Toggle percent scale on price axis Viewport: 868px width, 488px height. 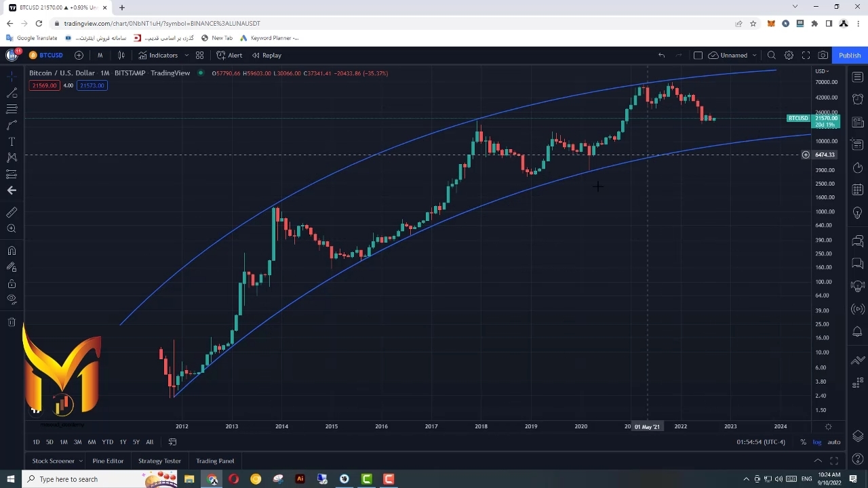pyautogui.click(x=803, y=442)
